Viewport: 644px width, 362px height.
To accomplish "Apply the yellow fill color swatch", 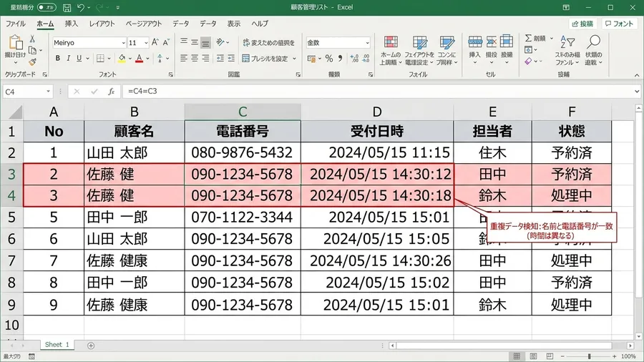I will pyautogui.click(x=122, y=59).
